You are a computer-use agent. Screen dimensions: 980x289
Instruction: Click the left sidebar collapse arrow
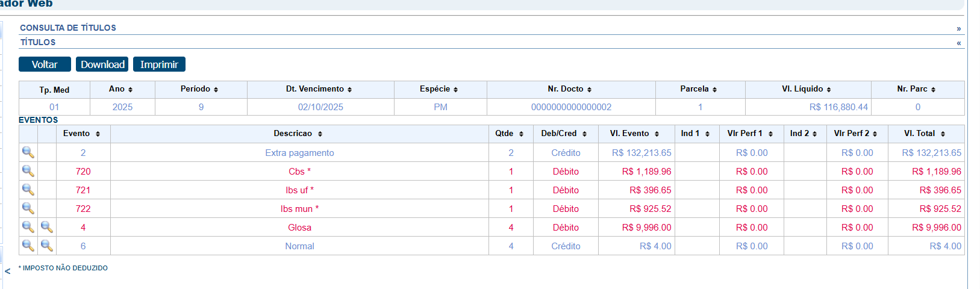(7, 271)
